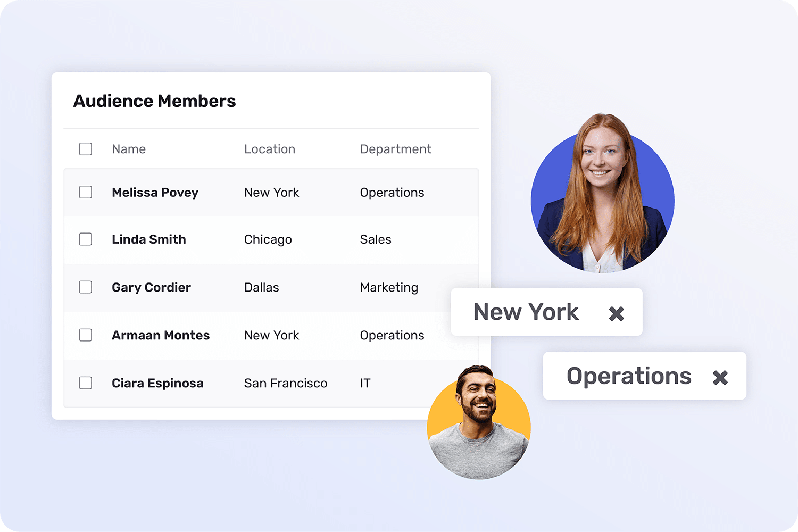Remove the Operations filter tag
The image size is (798, 532).
click(720, 378)
